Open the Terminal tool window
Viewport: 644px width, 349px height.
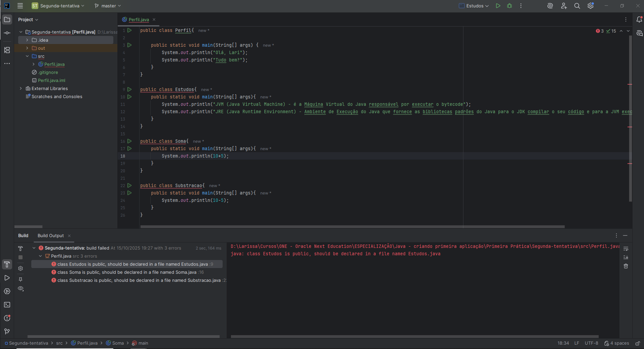(x=7, y=305)
